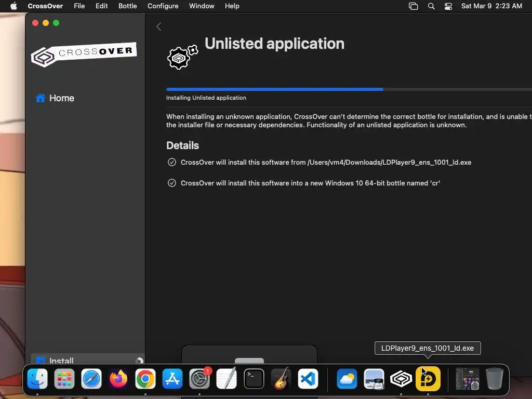Click the Installing Unlisted application status text

point(206,98)
